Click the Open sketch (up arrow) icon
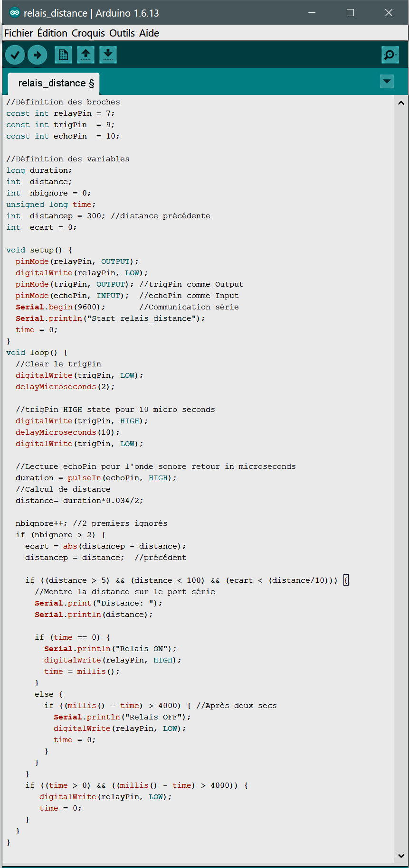The width and height of the screenshot is (409, 868). (86, 55)
